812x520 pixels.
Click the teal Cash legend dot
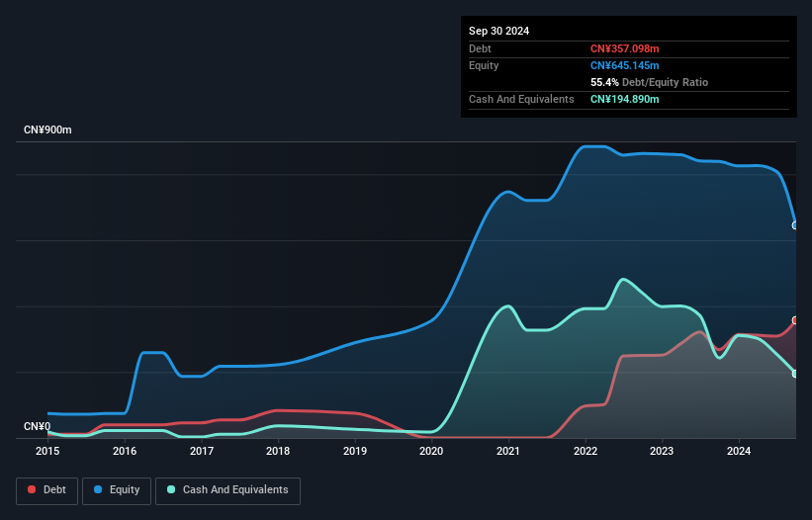171,489
